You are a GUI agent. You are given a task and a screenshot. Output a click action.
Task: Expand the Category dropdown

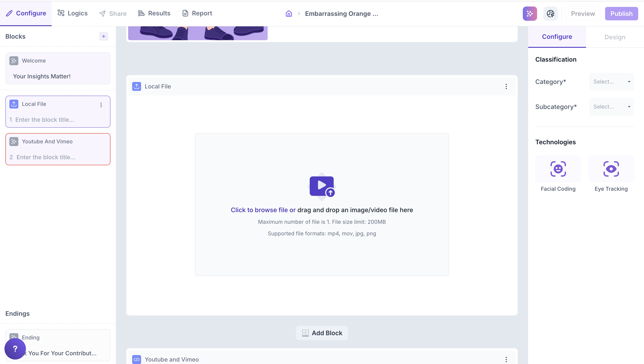tap(611, 82)
